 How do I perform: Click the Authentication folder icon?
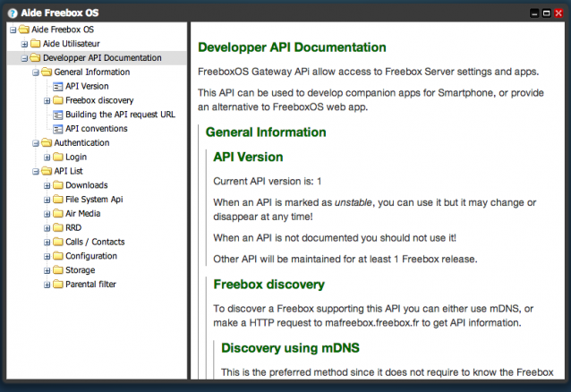pyautogui.click(x=47, y=142)
